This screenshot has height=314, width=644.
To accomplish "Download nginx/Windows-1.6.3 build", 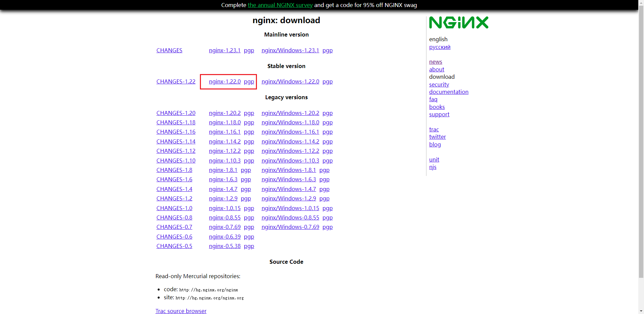I will [x=288, y=179].
